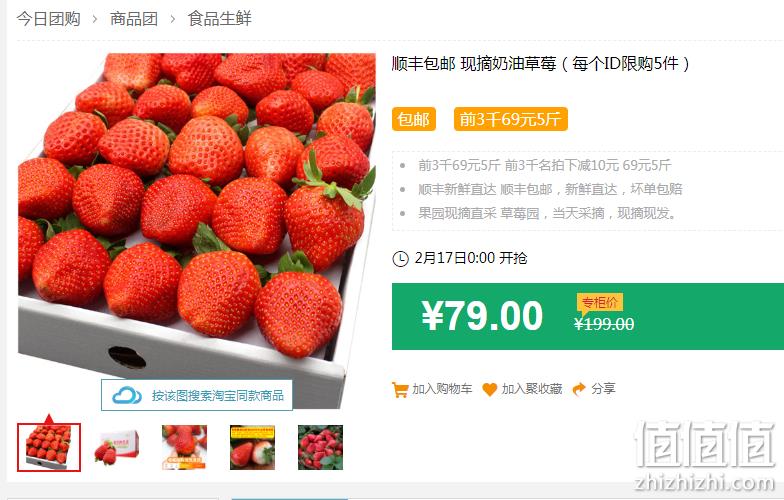Select the red gift box thumbnail
784x500 pixels.
(x=116, y=448)
